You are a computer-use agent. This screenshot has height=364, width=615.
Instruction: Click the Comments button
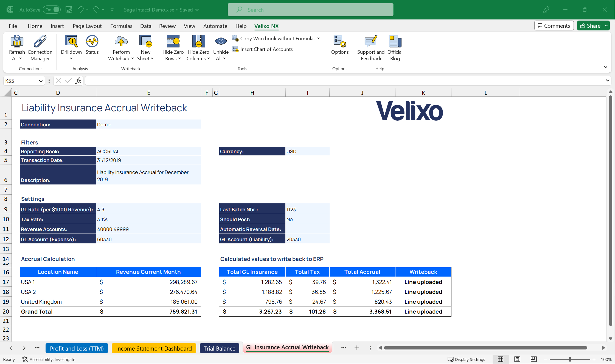pyautogui.click(x=554, y=25)
